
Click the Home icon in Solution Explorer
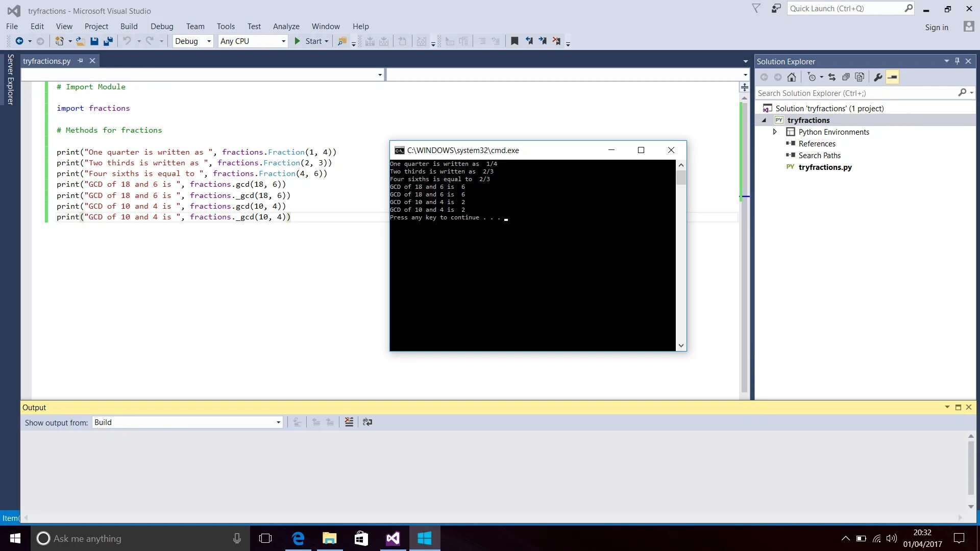coord(792,78)
